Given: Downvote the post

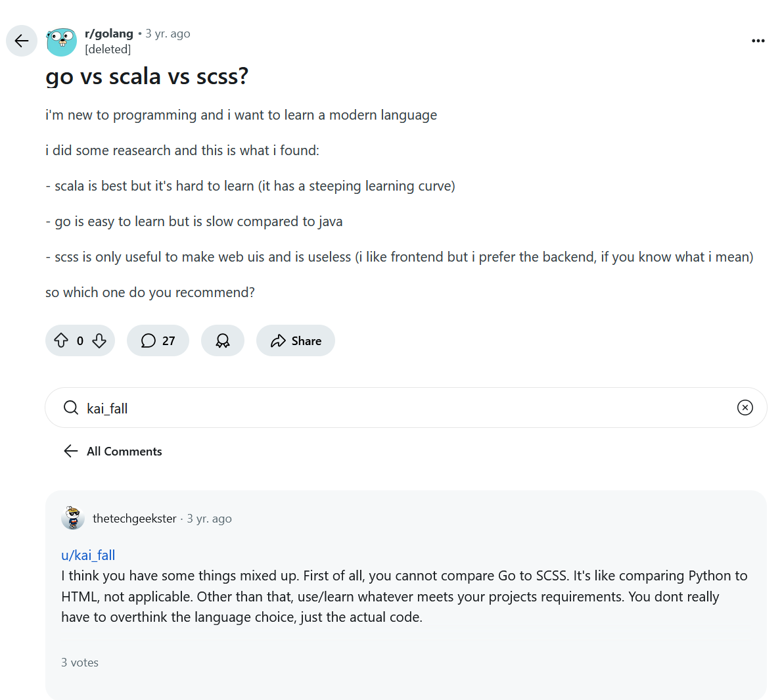Looking at the screenshot, I should pos(99,340).
